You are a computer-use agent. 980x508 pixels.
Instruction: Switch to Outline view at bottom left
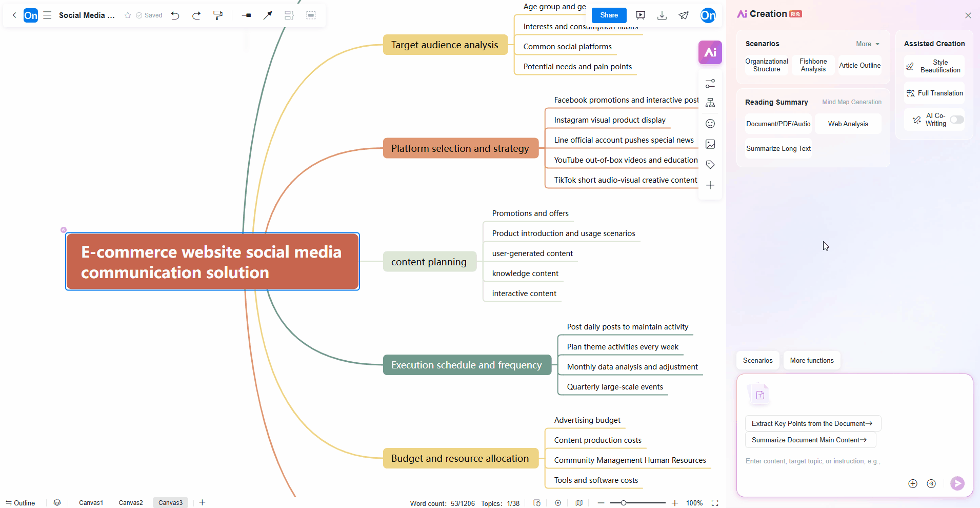[21, 502]
